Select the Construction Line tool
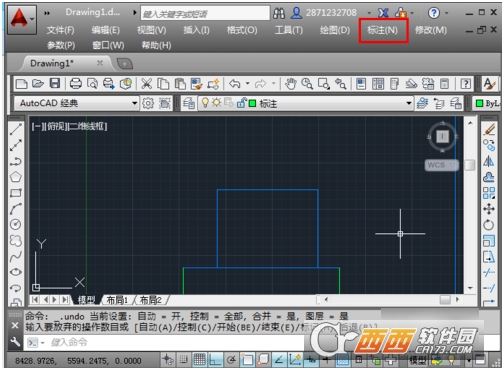504x370 pixels. (x=16, y=145)
